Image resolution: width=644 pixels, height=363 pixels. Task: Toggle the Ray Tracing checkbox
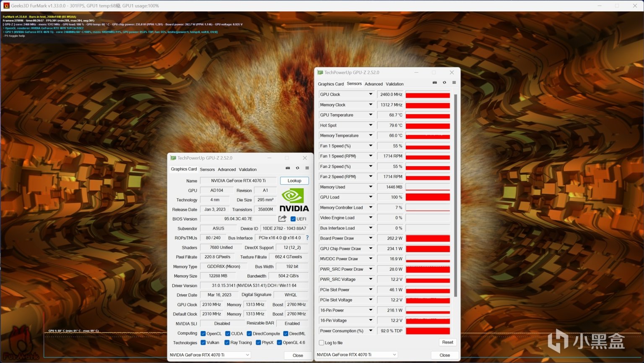227,342
